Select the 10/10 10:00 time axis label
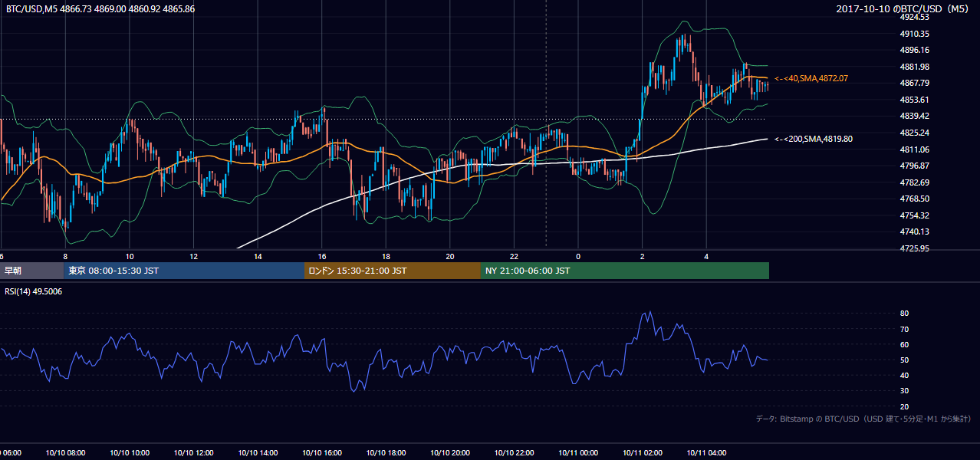 pos(130,453)
